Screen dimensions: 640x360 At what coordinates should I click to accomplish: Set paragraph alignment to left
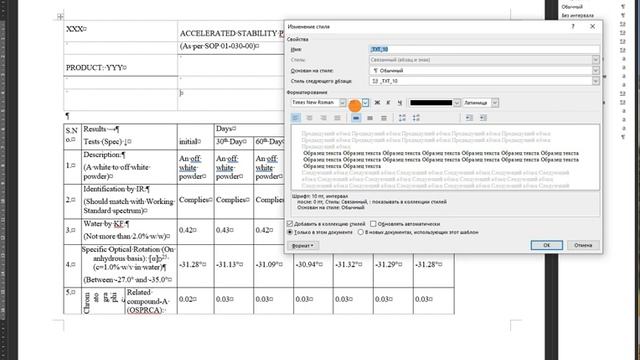(296, 118)
